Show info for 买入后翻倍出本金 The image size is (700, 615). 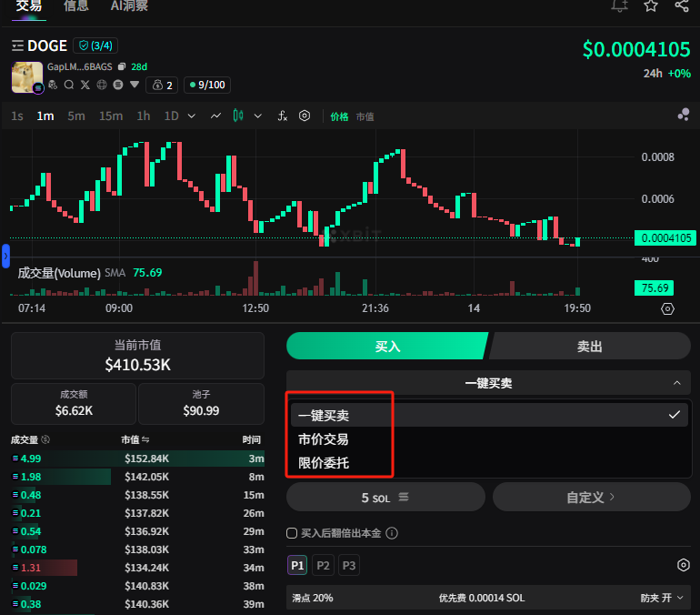point(392,533)
